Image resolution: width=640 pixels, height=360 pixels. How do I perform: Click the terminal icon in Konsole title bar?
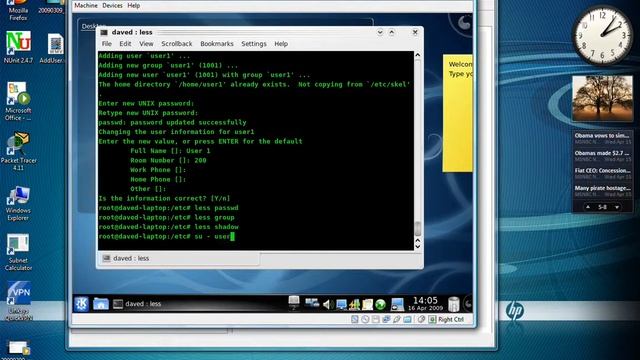tap(104, 32)
